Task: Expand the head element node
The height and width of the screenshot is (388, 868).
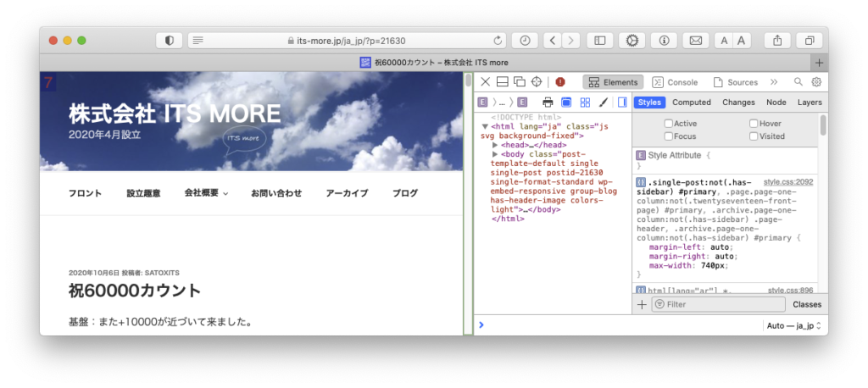Action: pyautogui.click(x=495, y=145)
